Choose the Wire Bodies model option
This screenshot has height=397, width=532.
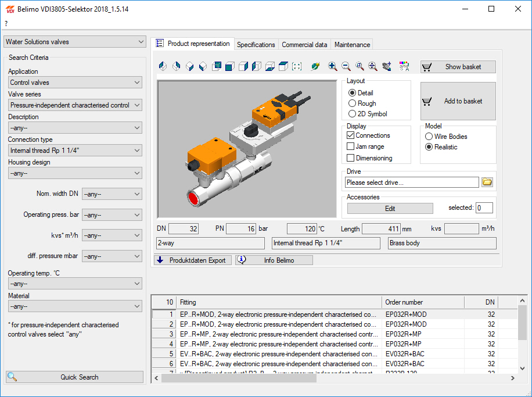click(x=429, y=137)
